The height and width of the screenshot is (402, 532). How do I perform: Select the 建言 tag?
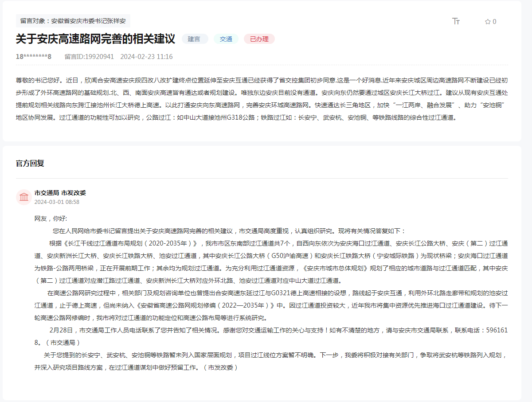(x=194, y=39)
